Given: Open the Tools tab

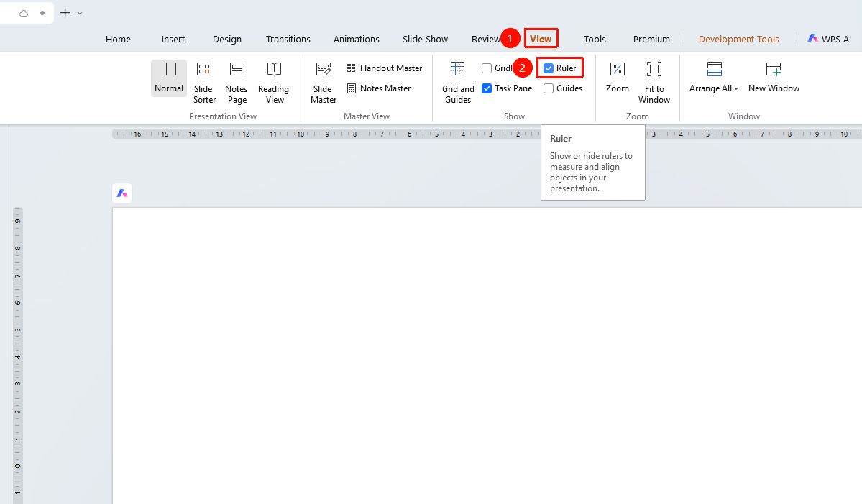Looking at the screenshot, I should pos(595,39).
